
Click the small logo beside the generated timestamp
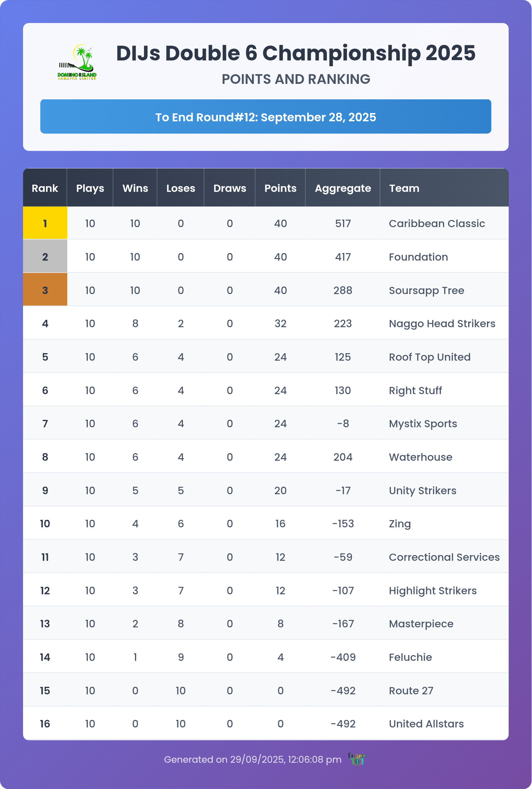tap(357, 759)
